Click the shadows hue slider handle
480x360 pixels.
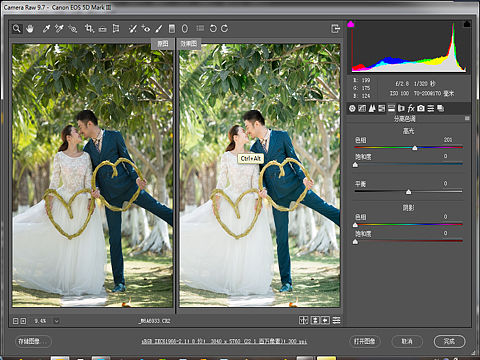pos(355,225)
